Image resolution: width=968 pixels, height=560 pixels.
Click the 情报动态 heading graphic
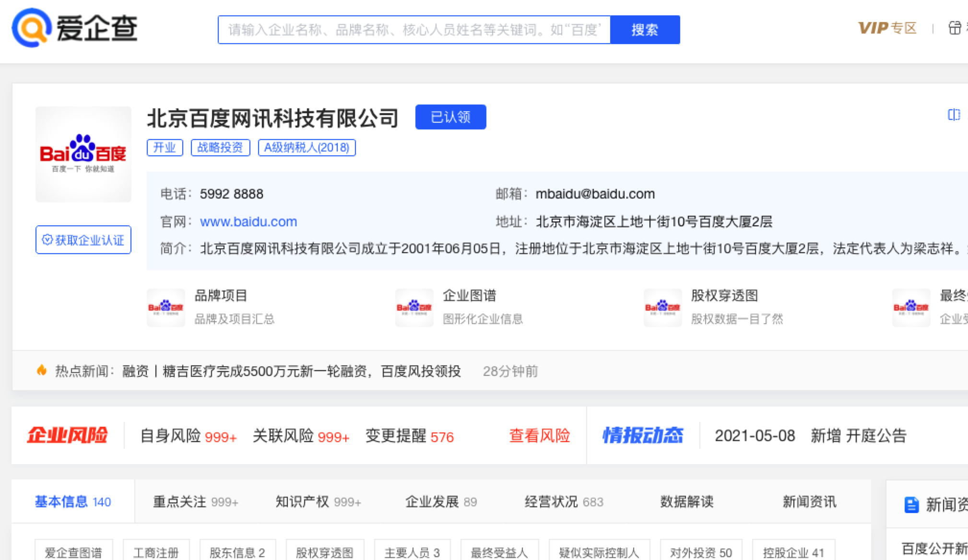pyautogui.click(x=643, y=435)
